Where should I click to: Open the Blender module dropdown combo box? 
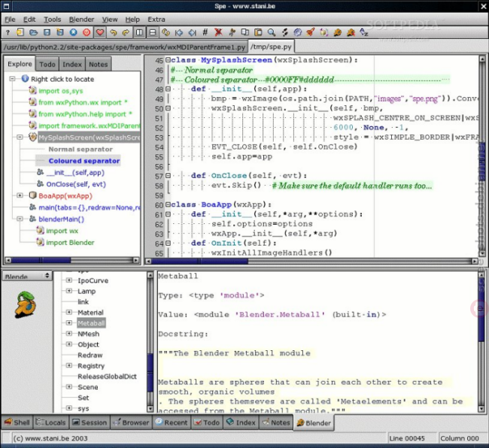coord(26,276)
